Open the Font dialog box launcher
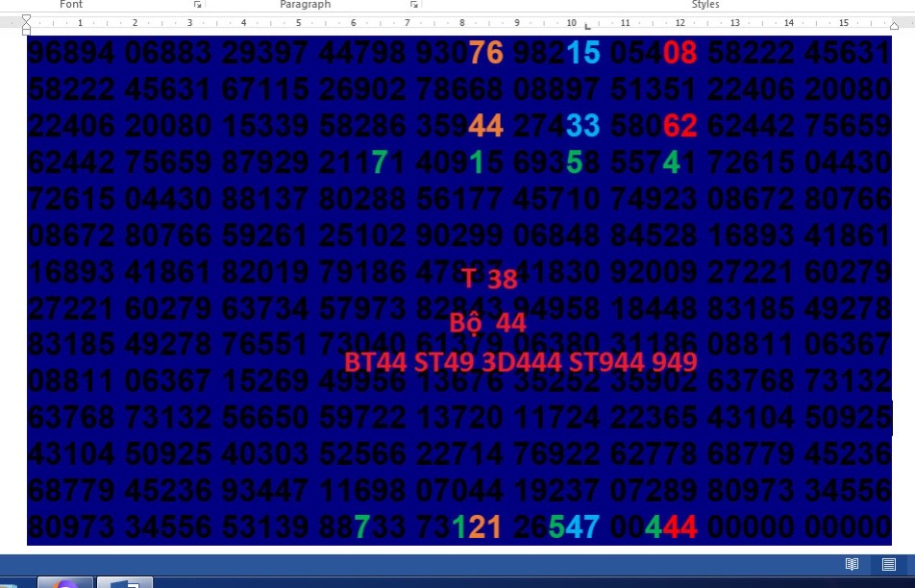This screenshot has width=915, height=588. coord(197,5)
